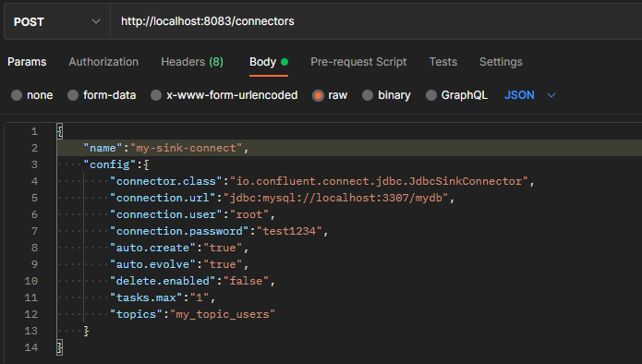Click the jdbc:mysql connection URL value
The height and width of the screenshot is (364, 642).
point(335,198)
